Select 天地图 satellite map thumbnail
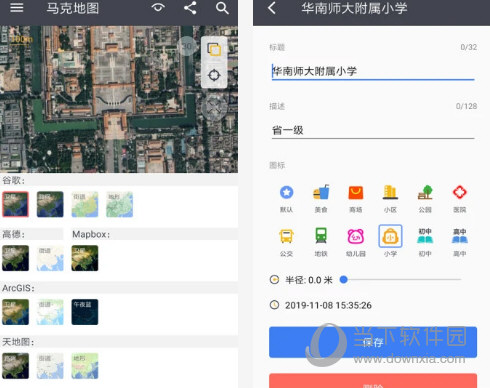Image resolution: width=490 pixels, height=388 pixels. [x=15, y=366]
